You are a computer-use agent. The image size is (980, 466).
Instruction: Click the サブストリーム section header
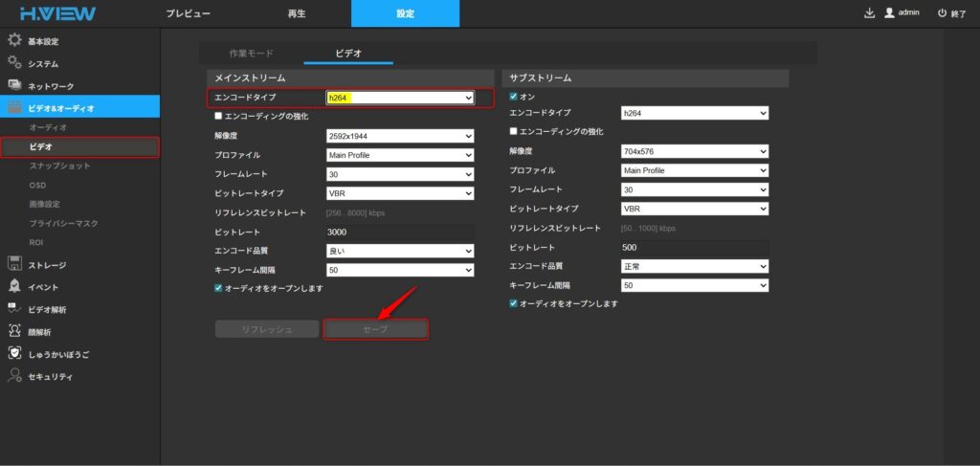tap(645, 78)
